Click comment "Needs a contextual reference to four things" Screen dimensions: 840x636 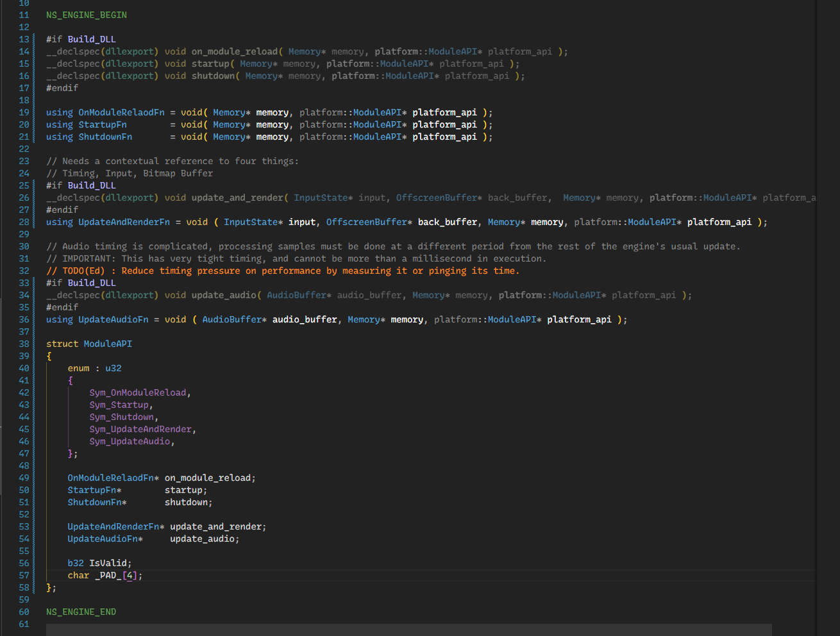(x=172, y=161)
